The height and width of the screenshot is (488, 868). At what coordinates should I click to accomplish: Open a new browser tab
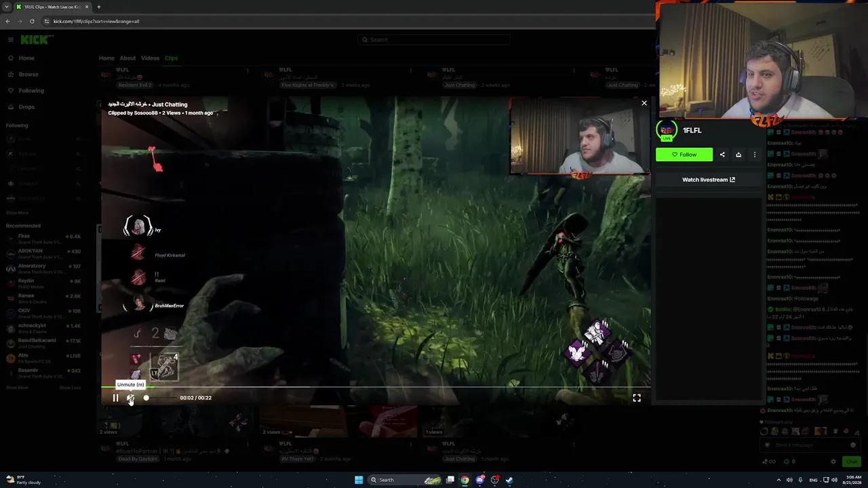pyautogui.click(x=98, y=7)
